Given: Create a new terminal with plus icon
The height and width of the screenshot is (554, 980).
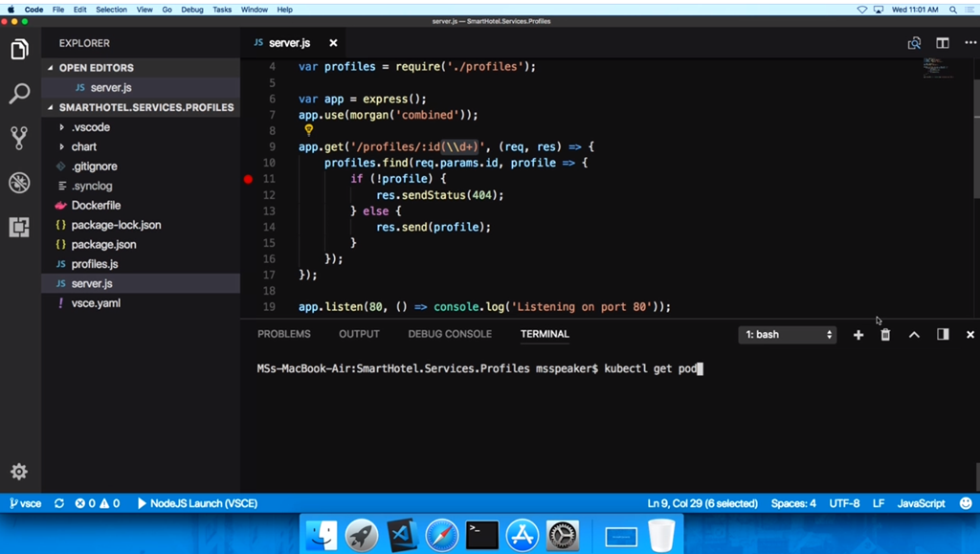Looking at the screenshot, I should point(858,335).
